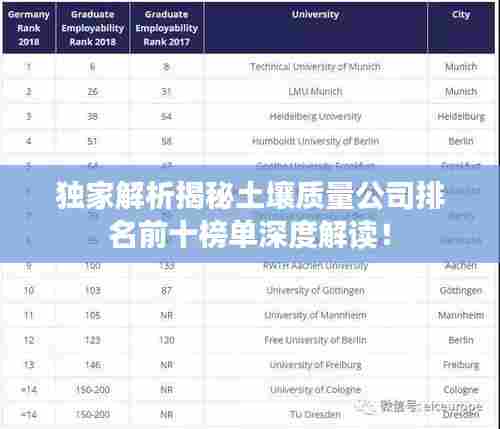Click 2017 rank '54' in the Heidelberg University row
This screenshot has width=500, height=429.
coord(166,116)
